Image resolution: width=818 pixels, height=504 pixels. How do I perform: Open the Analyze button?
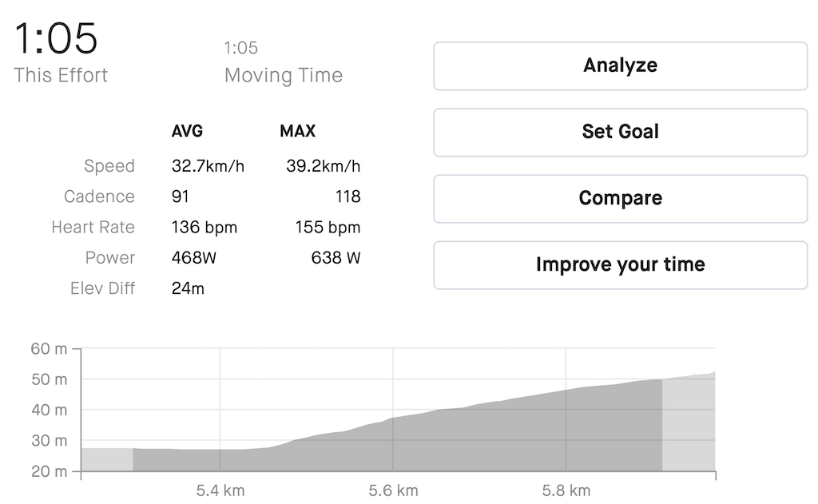(x=620, y=66)
